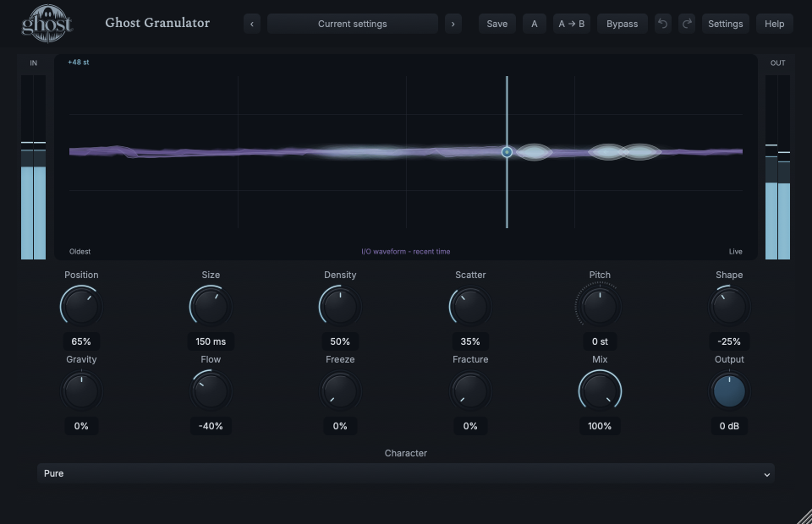Open the Current settings preset selector
The width and height of the screenshot is (812, 524).
[x=352, y=24]
